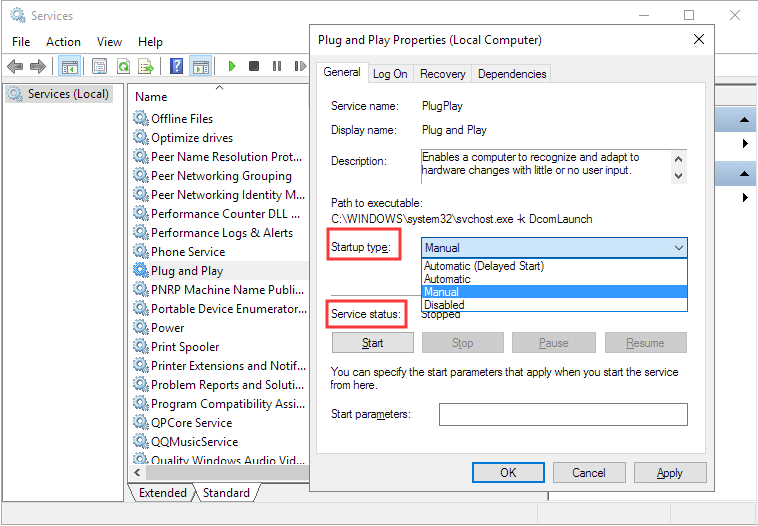Open the Dependencies tab

512,74
